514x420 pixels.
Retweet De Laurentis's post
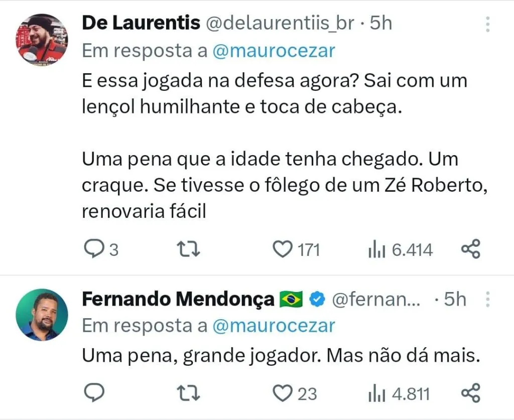click(x=190, y=249)
